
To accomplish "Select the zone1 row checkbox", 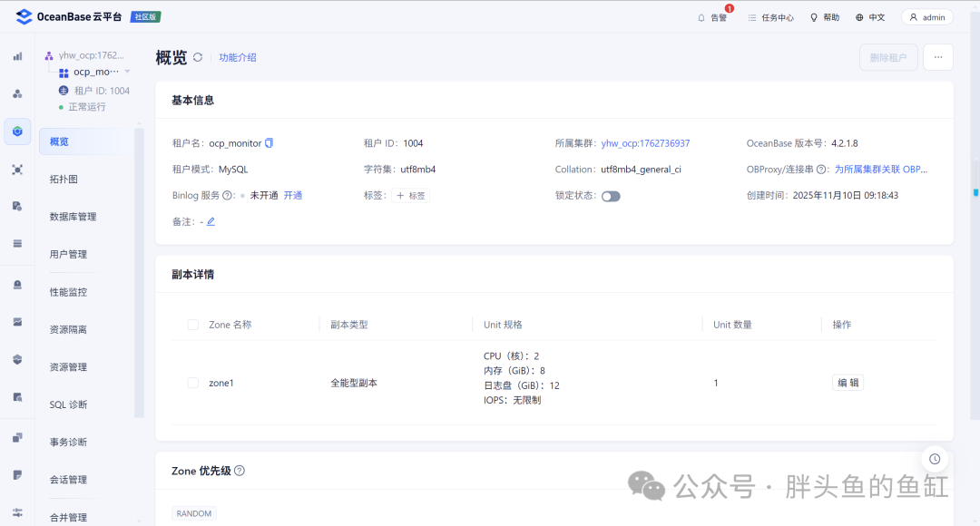I will click(x=193, y=383).
